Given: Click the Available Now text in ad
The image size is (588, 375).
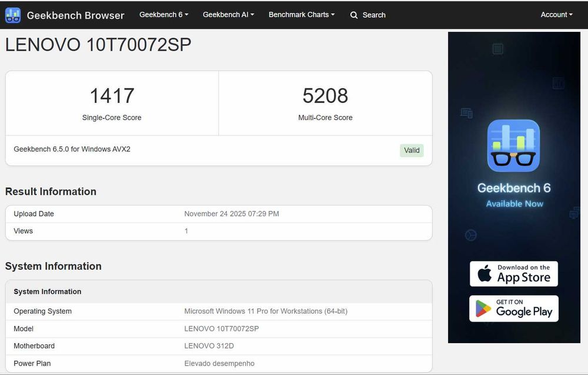Looking at the screenshot, I should [x=514, y=204].
